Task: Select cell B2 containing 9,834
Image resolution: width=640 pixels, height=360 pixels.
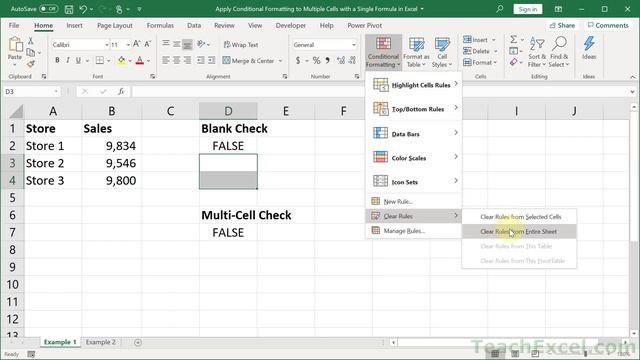Action: coord(111,146)
